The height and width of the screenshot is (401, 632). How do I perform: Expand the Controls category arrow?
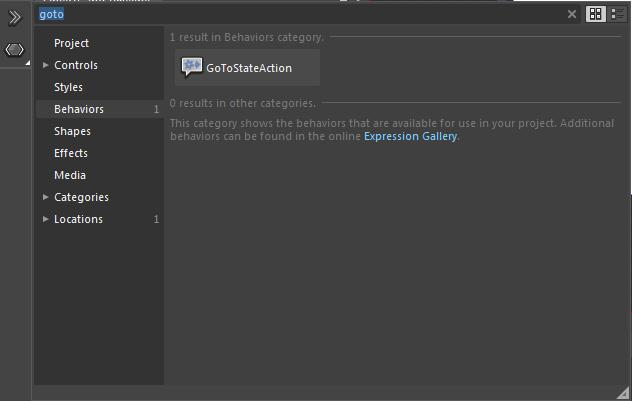tap(46, 65)
